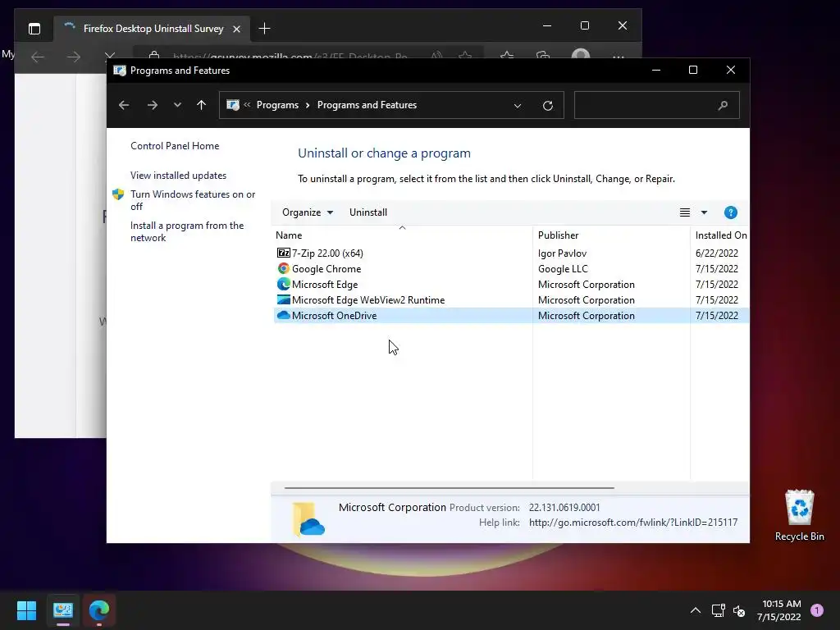Click the Microsoft OneDrive entry name
The width and height of the screenshot is (840, 630).
click(335, 316)
